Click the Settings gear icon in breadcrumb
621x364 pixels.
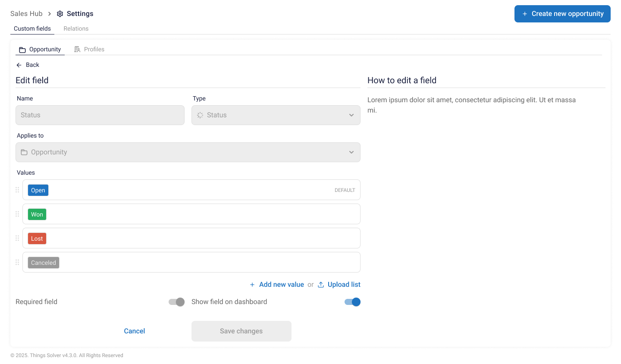point(60,14)
